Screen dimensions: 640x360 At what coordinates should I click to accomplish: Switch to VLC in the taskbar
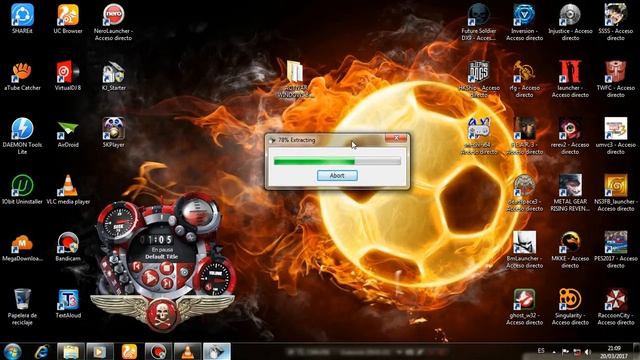tap(187, 351)
